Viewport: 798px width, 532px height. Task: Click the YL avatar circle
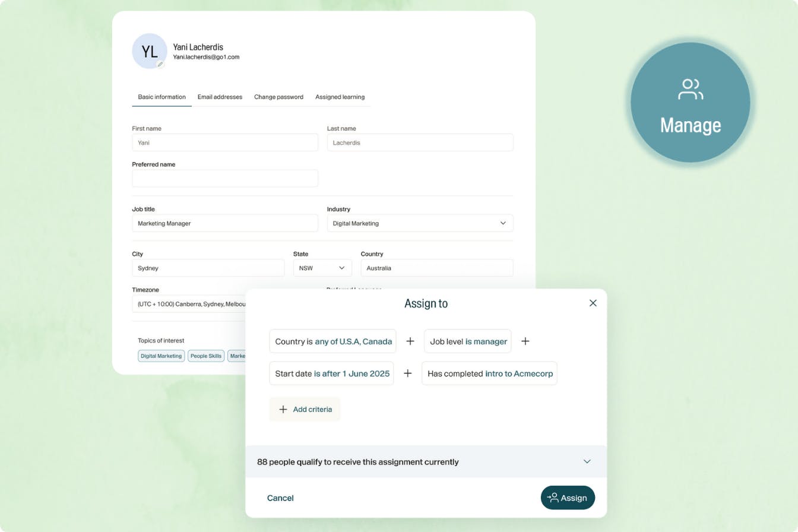150,51
